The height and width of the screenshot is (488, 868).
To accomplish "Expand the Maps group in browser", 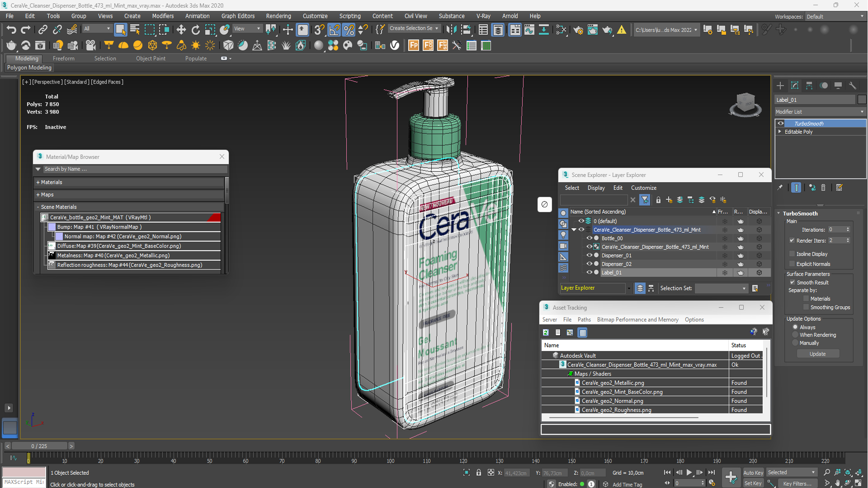I will click(38, 194).
